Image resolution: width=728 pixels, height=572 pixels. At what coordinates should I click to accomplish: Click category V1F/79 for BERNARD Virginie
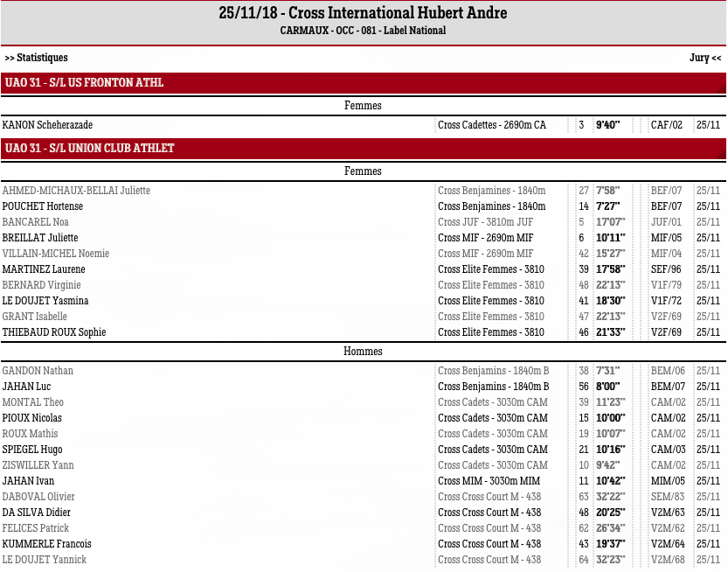[666, 285]
